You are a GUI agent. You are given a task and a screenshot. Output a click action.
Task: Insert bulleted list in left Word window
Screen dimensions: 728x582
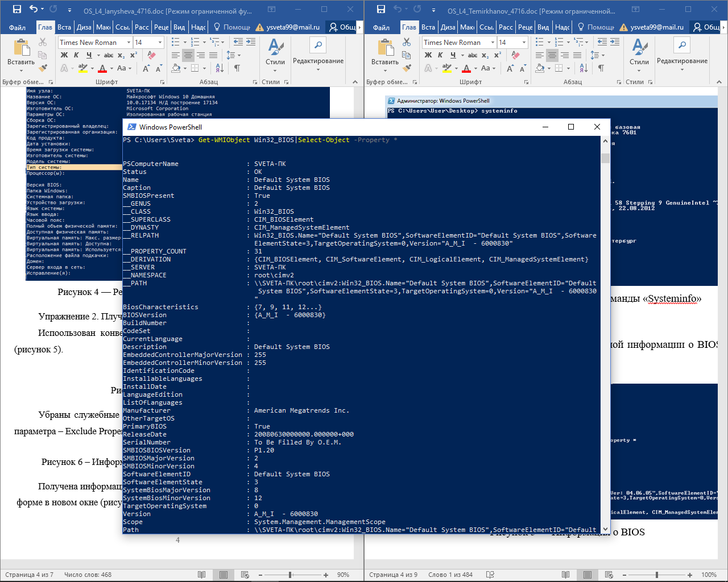click(176, 42)
